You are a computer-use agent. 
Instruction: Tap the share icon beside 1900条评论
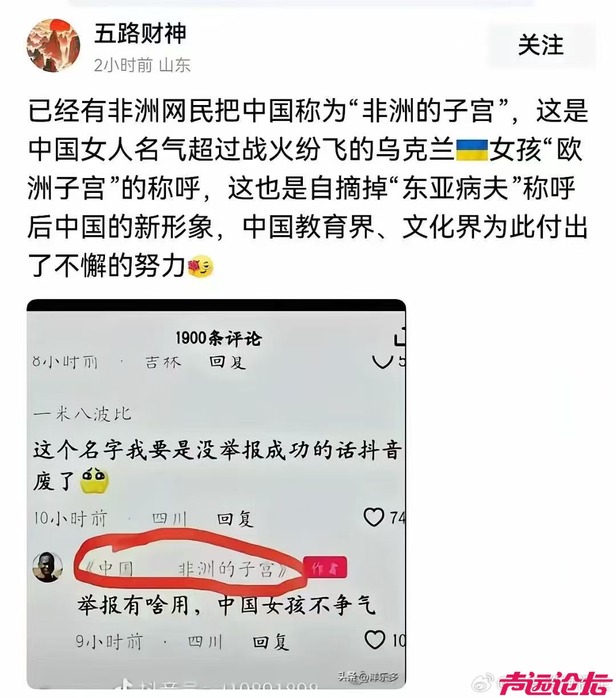click(399, 337)
